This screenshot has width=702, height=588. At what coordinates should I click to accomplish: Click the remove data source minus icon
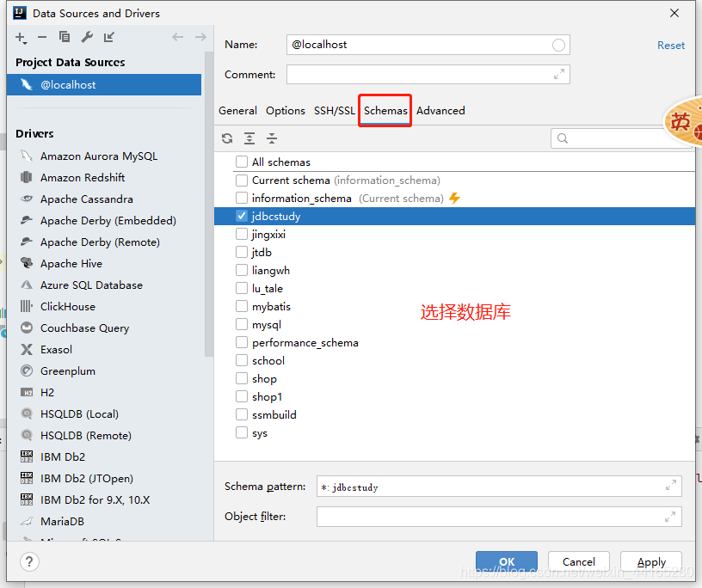pos(42,37)
